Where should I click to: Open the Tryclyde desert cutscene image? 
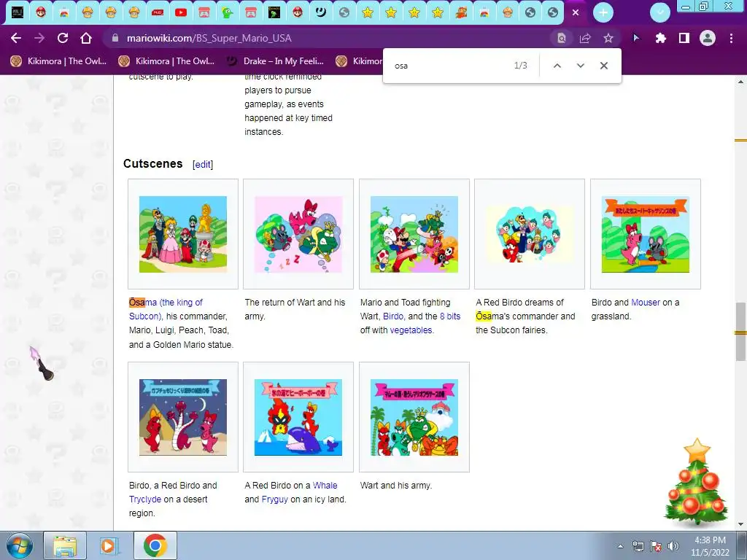click(183, 417)
